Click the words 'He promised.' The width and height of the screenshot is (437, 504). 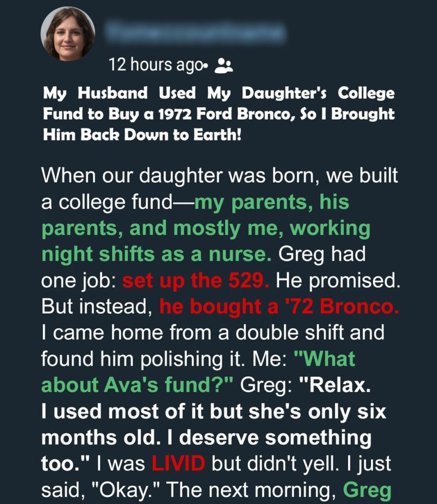338,281
